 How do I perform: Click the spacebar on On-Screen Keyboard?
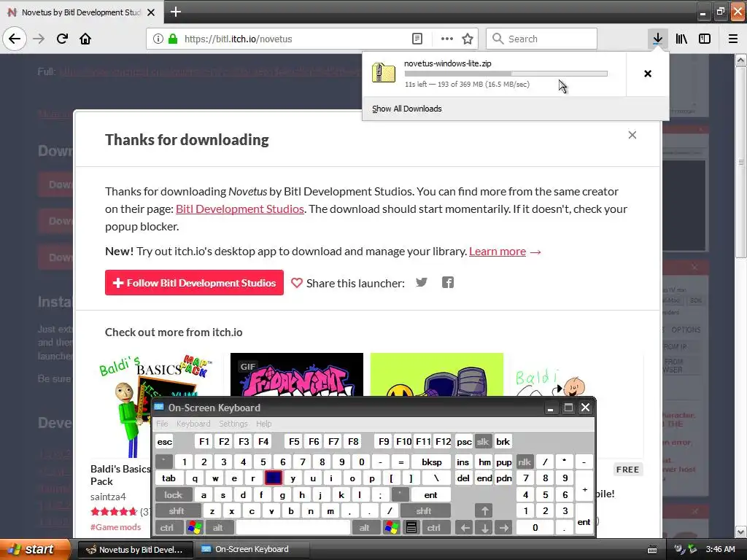coord(293,527)
